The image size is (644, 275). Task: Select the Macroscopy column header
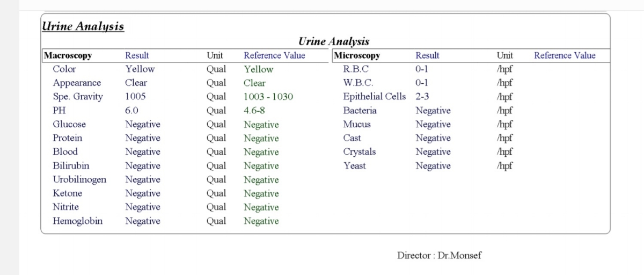(x=68, y=55)
